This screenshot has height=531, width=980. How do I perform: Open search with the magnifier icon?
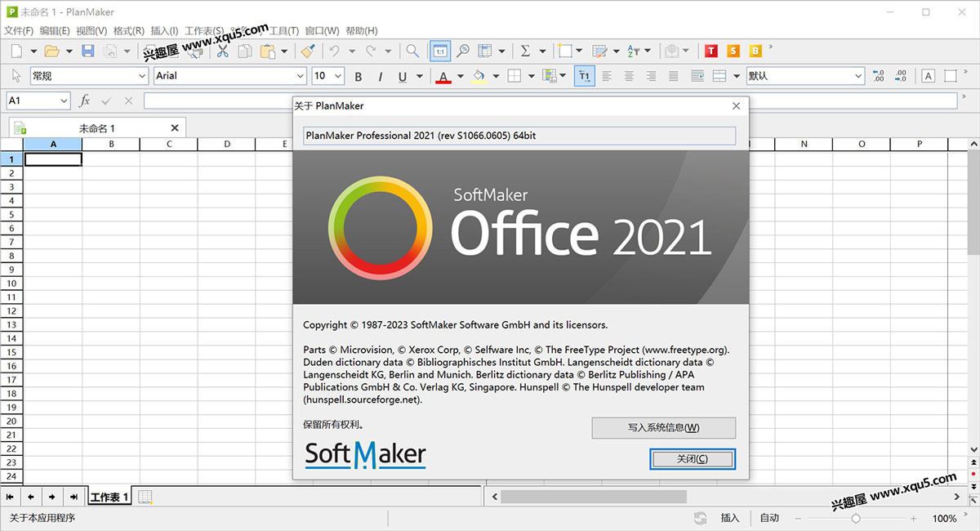pos(412,51)
